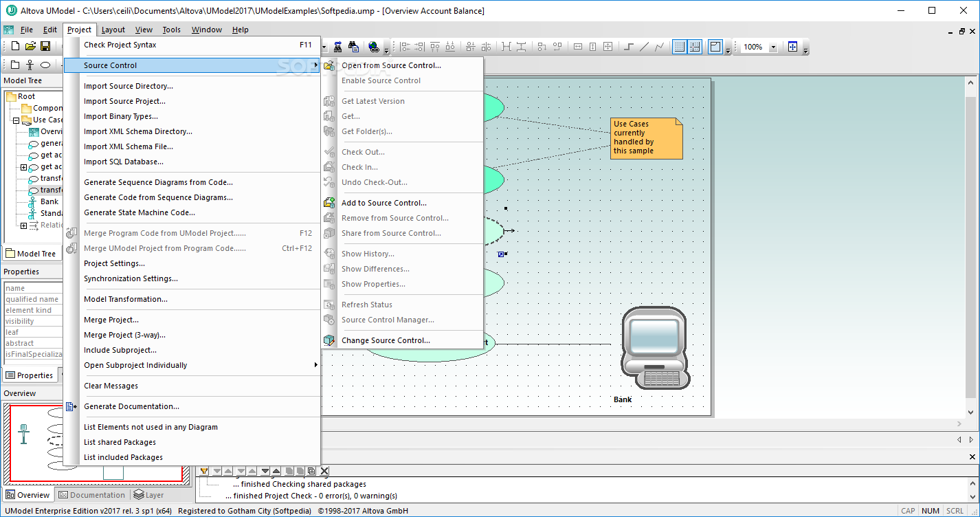Click the NUM status bar indicator

click(x=931, y=511)
